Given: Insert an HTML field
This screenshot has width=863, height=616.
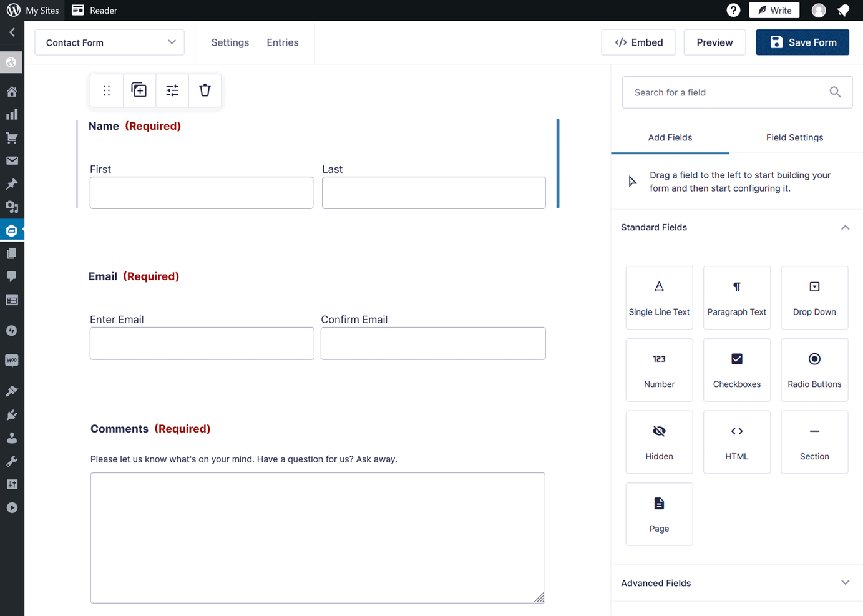Looking at the screenshot, I should pos(736,442).
